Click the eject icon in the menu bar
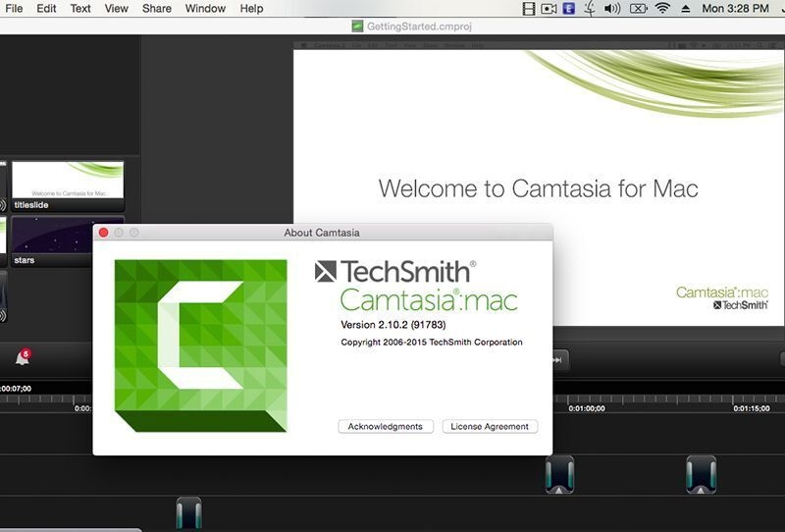The height and width of the screenshot is (532, 785). tap(685, 9)
